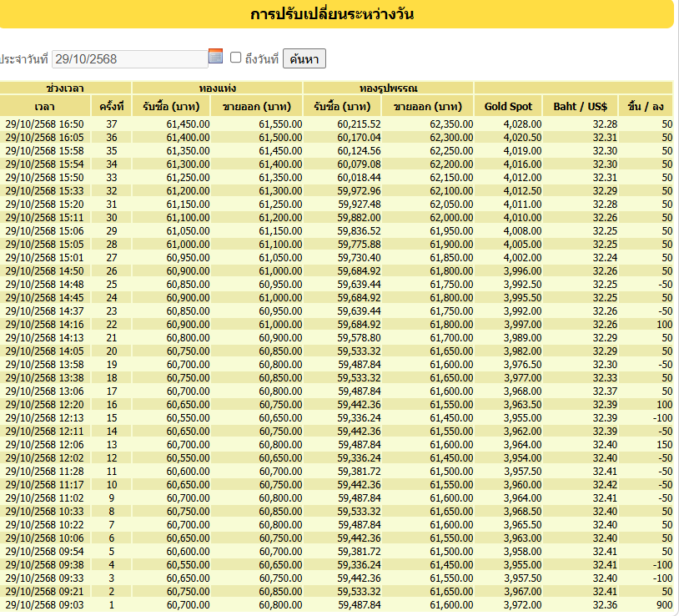Click the ครั้งที่ column header

coord(111,107)
